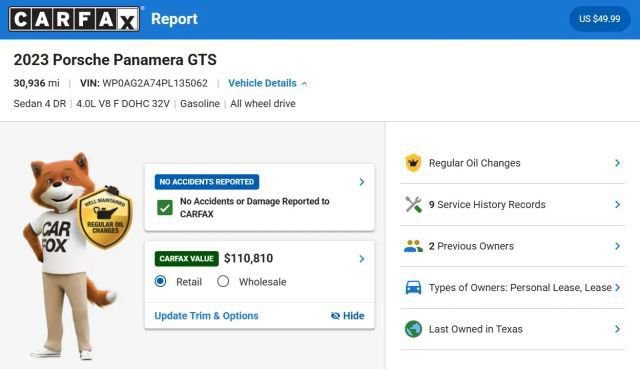This screenshot has height=369, width=640.
Task: Click the green accident-free checkmark box
Action: point(165,208)
